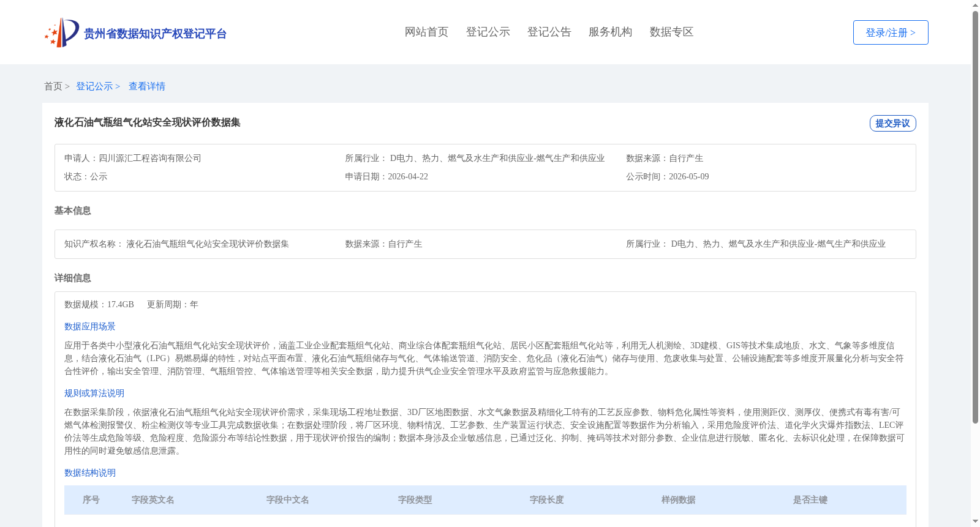Click 规则或算法说明 heading

[x=94, y=393]
